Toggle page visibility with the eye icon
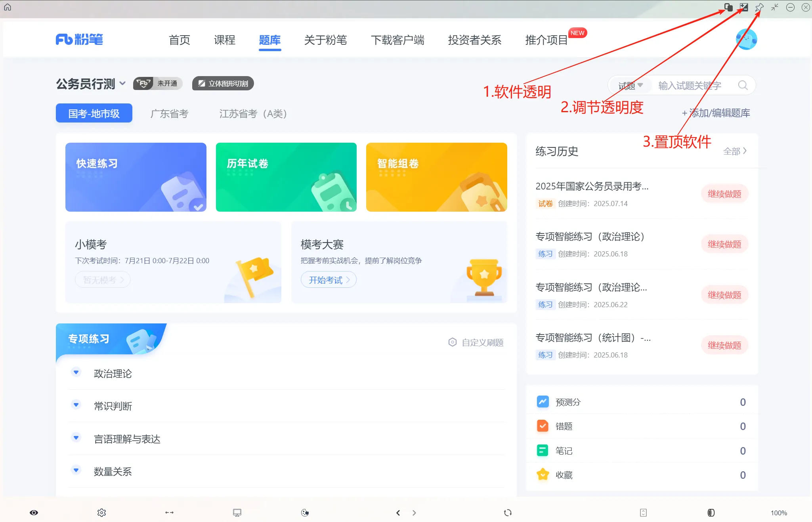This screenshot has height=522, width=812. pyautogui.click(x=34, y=512)
